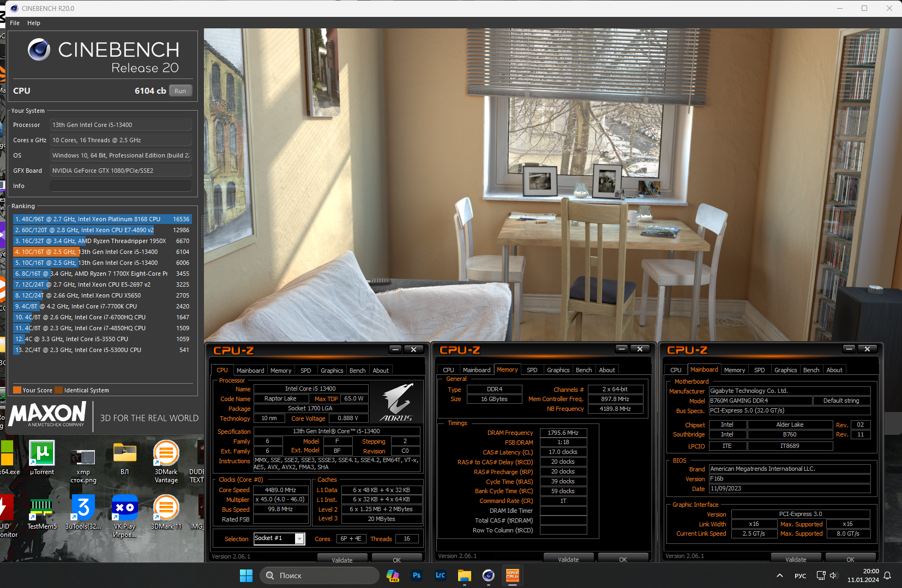Click the taskbar search box Поиск
Screen dimensions: 902x588
pos(320,575)
